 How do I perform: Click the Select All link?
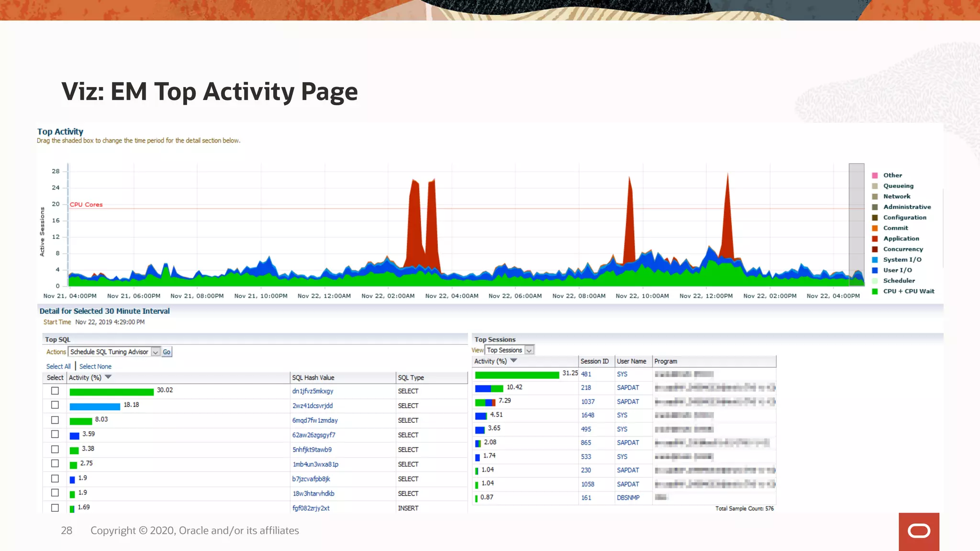tap(58, 366)
